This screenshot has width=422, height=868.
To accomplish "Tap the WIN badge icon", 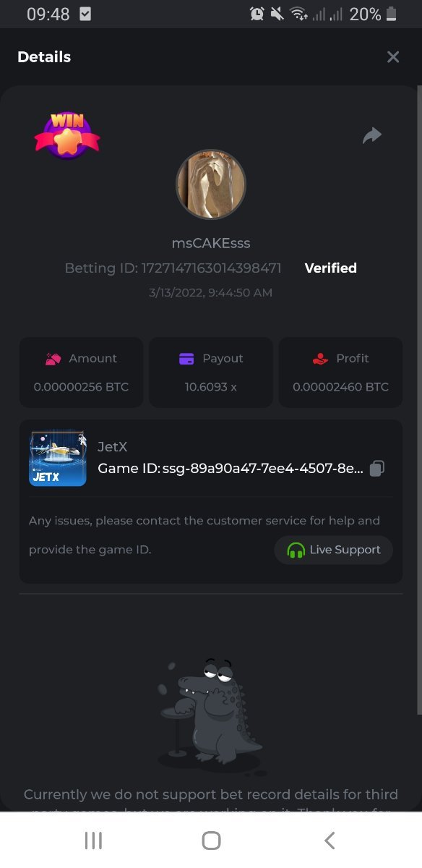I will (67, 134).
